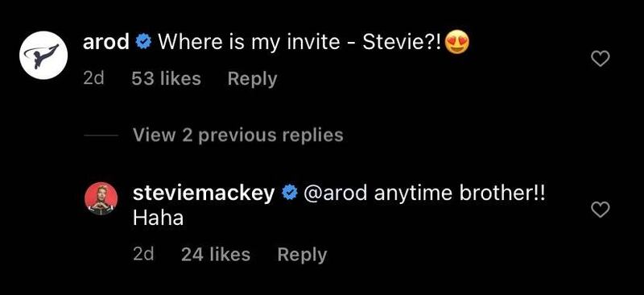Click the @arod mention in the reply
This screenshot has height=295, width=644.
[335, 193]
